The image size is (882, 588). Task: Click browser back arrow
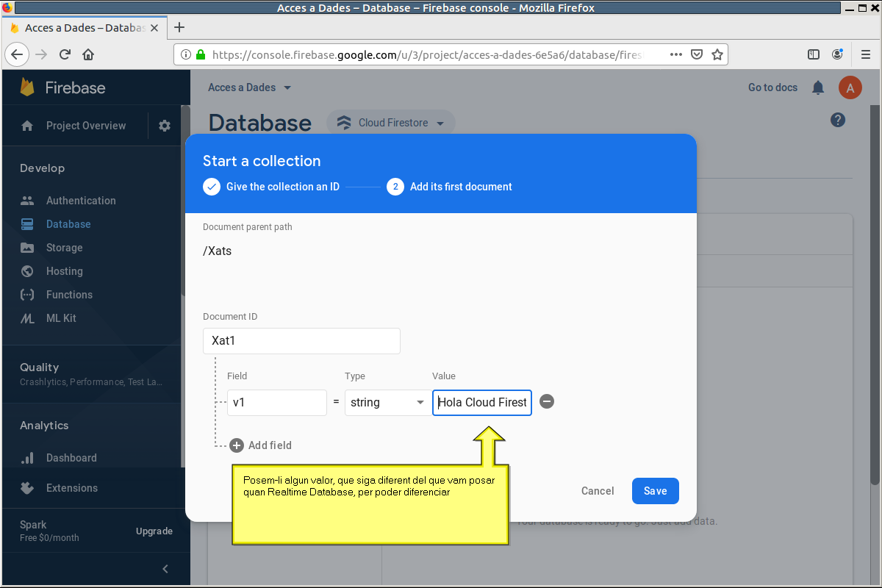click(17, 54)
